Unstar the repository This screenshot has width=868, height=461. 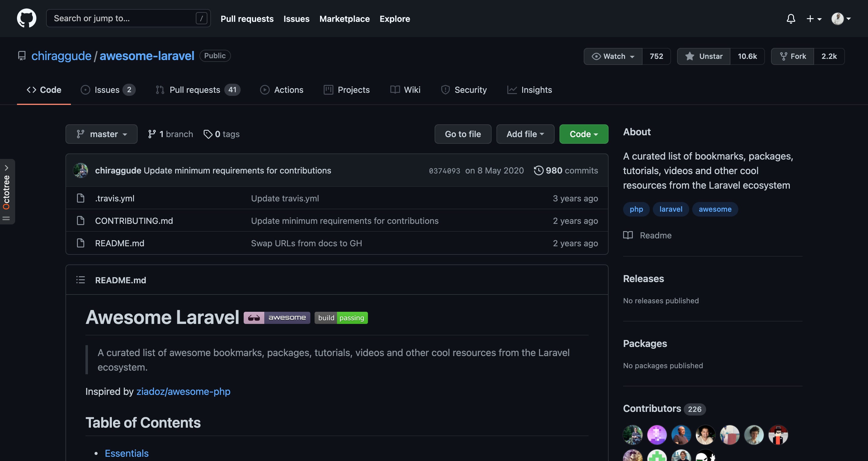pyautogui.click(x=703, y=56)
